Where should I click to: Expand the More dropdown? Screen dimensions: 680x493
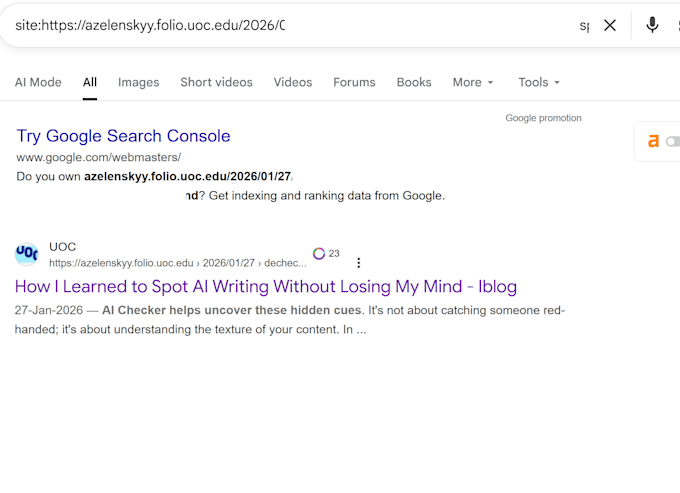pos(473,82)
